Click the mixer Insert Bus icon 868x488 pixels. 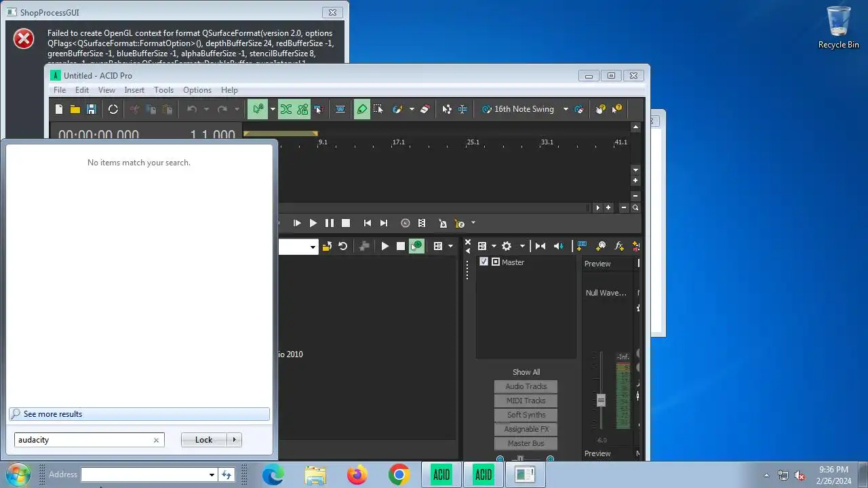point(582,246)
